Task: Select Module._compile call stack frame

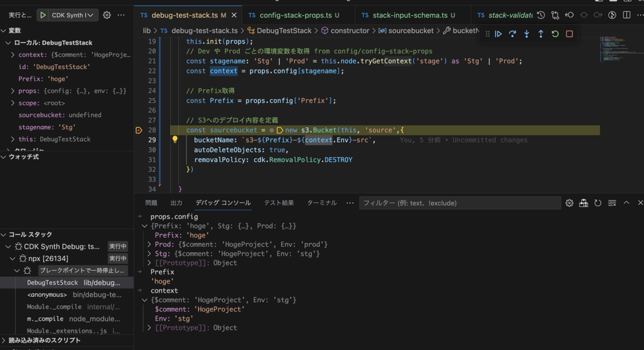Action: pyautogui.click(x=67, y=307)
